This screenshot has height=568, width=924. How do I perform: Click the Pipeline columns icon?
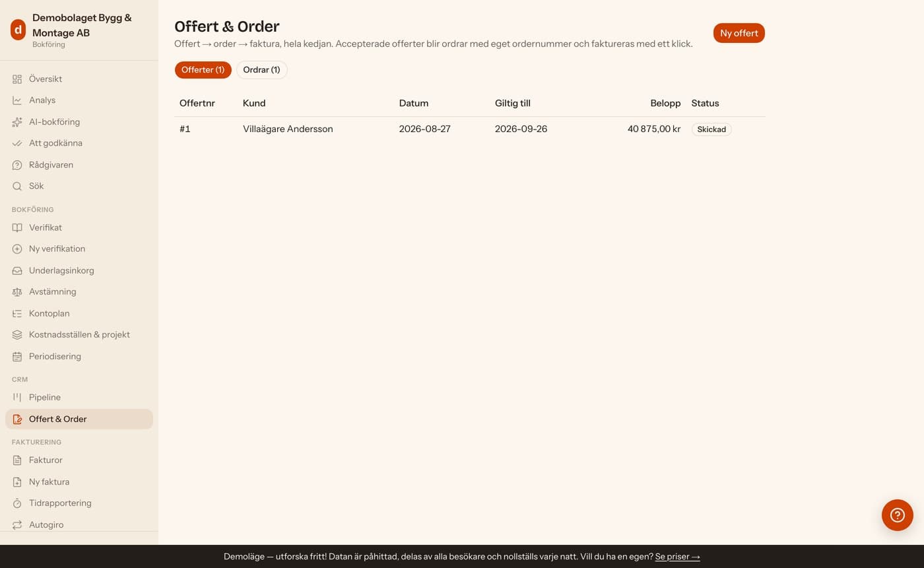click(17, 398)
